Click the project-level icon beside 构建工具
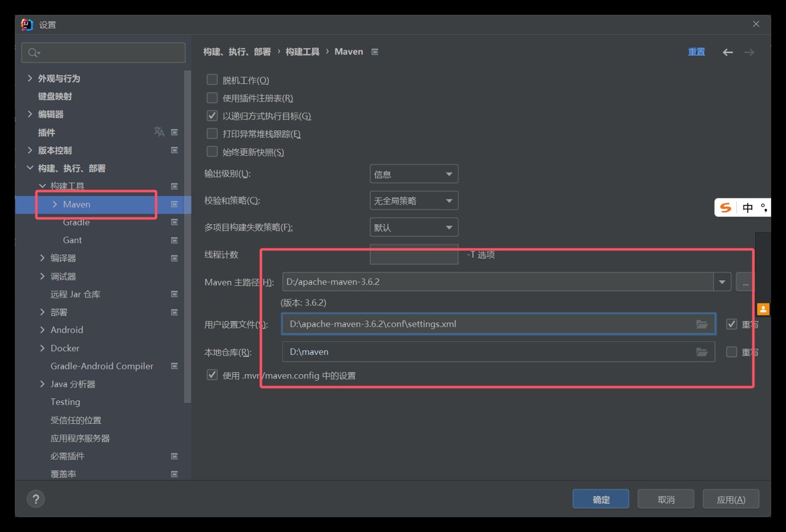Image resolution: width=786 pixels, height=532 pixels. [x=174, y=186]
